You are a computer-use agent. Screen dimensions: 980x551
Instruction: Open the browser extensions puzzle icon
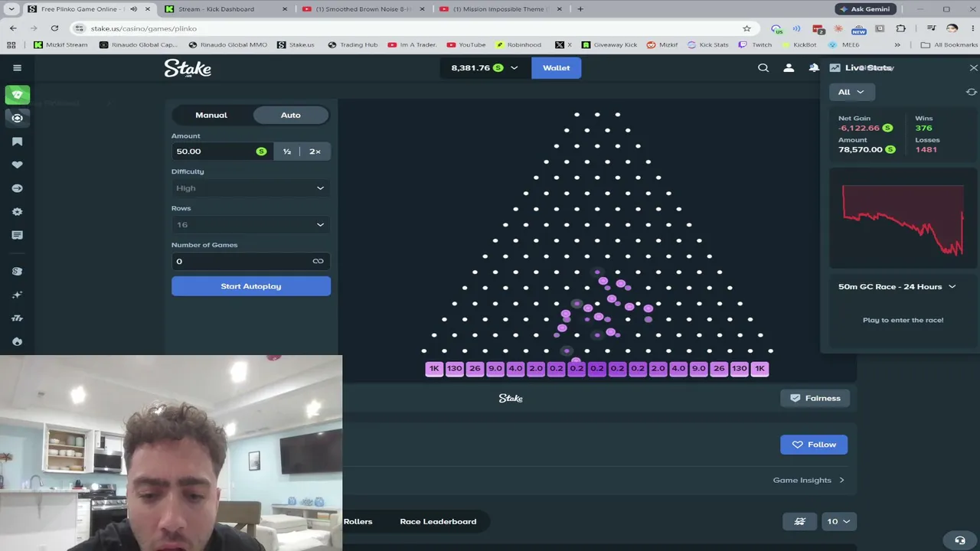click(900, 28)
